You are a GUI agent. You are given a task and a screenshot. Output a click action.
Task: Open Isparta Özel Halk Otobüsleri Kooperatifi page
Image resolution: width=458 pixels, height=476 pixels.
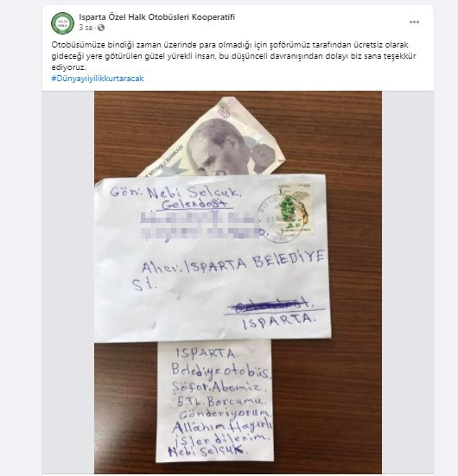[x=156, y=17]
